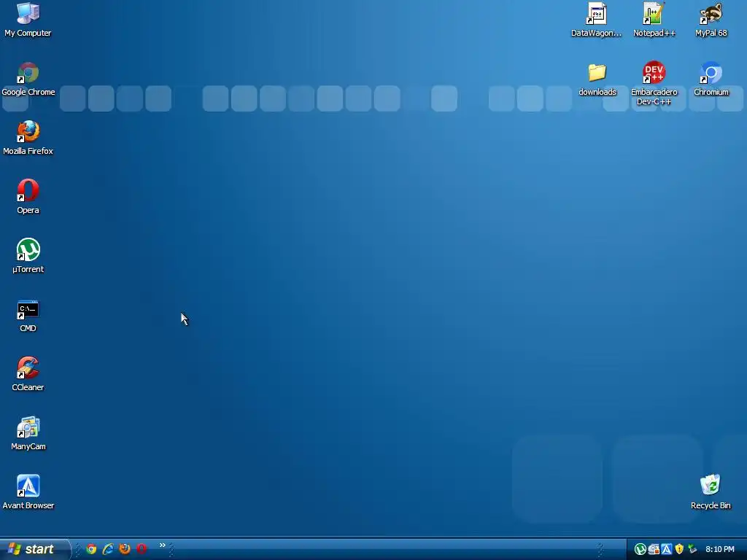Select the Recycle Bin icon
747x560 pixels.
[x=711, y=492]
